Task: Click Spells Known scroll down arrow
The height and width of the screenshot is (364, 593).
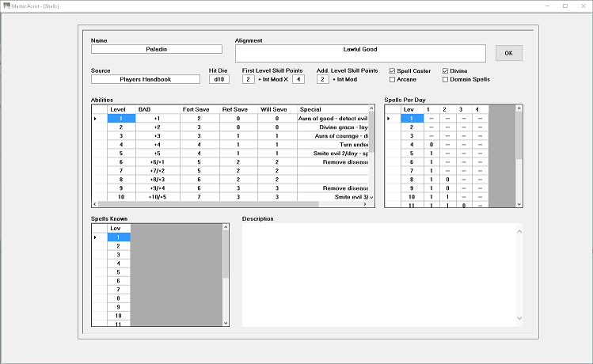Action: [226, 323]
